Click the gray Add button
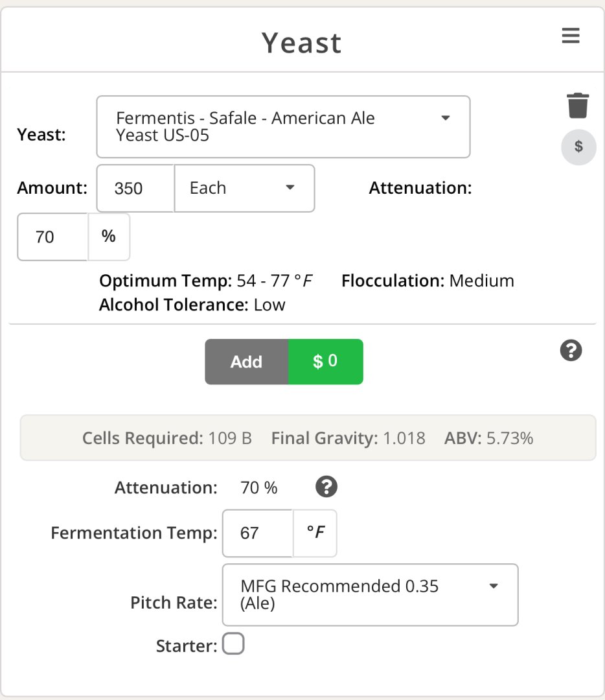The height and width of the screenshot is (700, 605). 247,362
